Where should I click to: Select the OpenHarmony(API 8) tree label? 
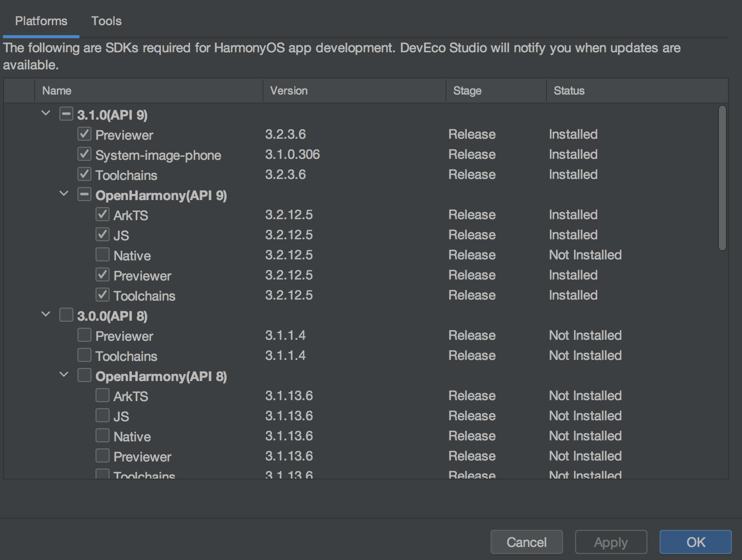pyautogui.click(x=161, y=376)
